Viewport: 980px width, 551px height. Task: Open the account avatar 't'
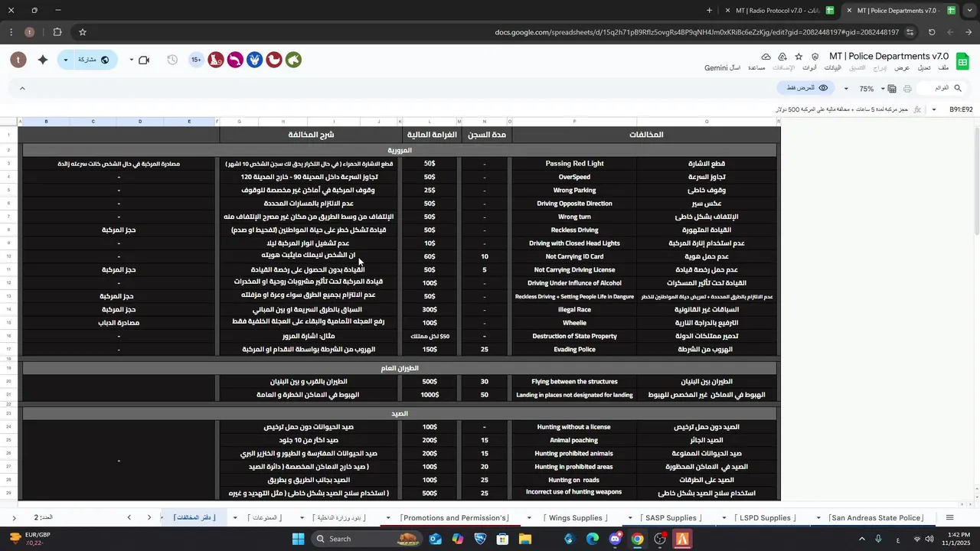19,60
